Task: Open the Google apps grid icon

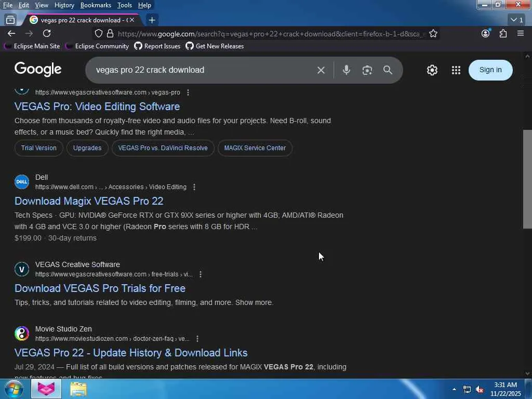Action: 456,70
